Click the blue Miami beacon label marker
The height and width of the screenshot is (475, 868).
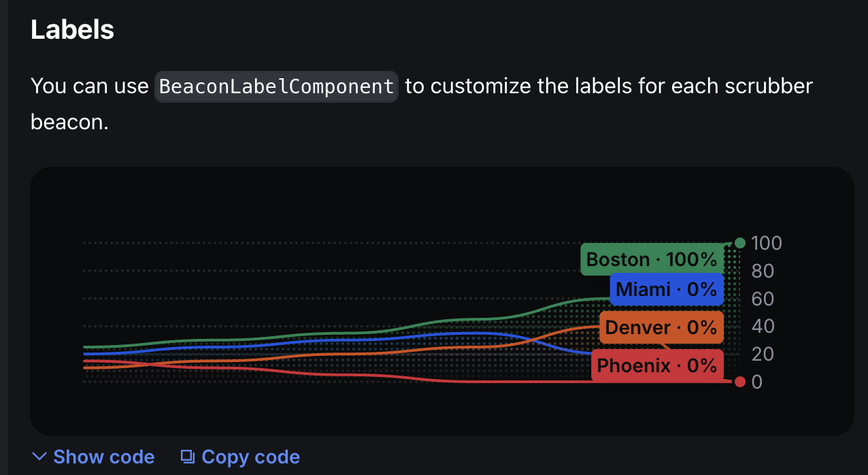666,289
